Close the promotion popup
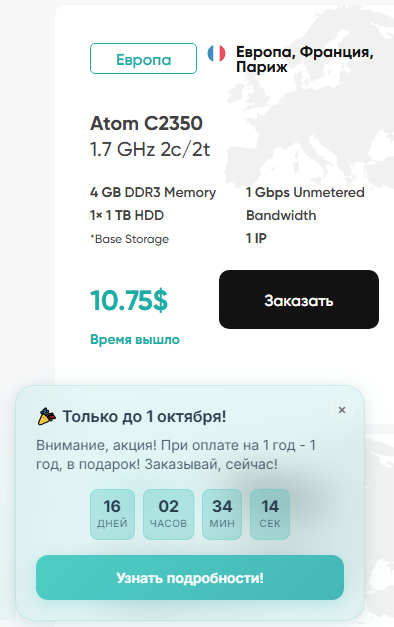 (x=342, y=409)
